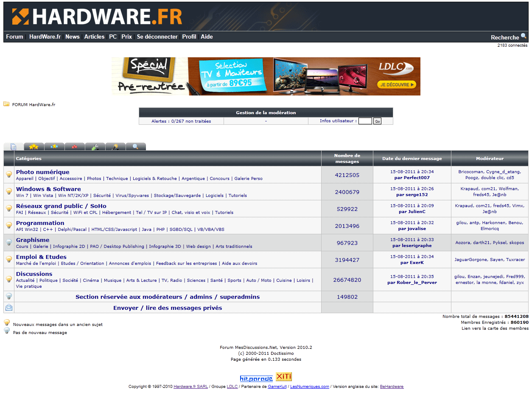
Task: Open the Virus/Spywares subcategory
Action: [132, 196]
